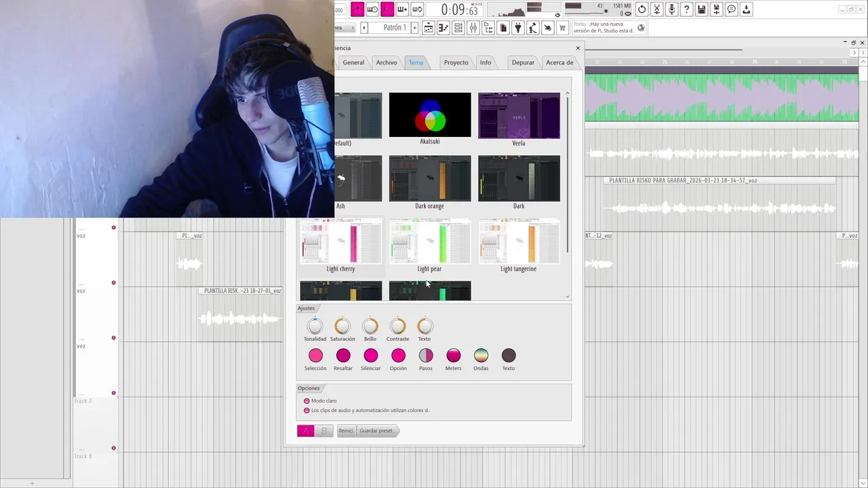Click the save new version icon
The image size is (868, 488).
(x=716, y=9)
